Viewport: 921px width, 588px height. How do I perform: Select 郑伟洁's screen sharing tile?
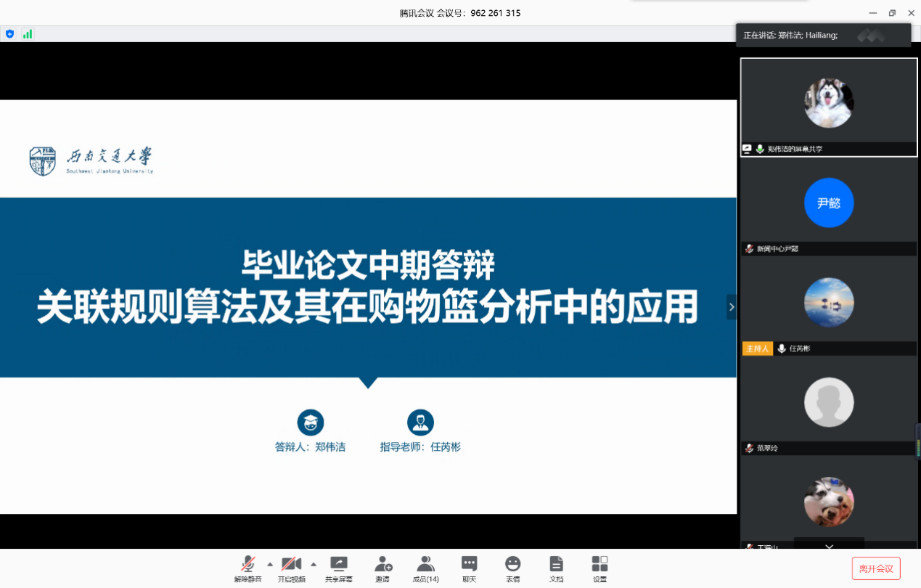[829, 107]
